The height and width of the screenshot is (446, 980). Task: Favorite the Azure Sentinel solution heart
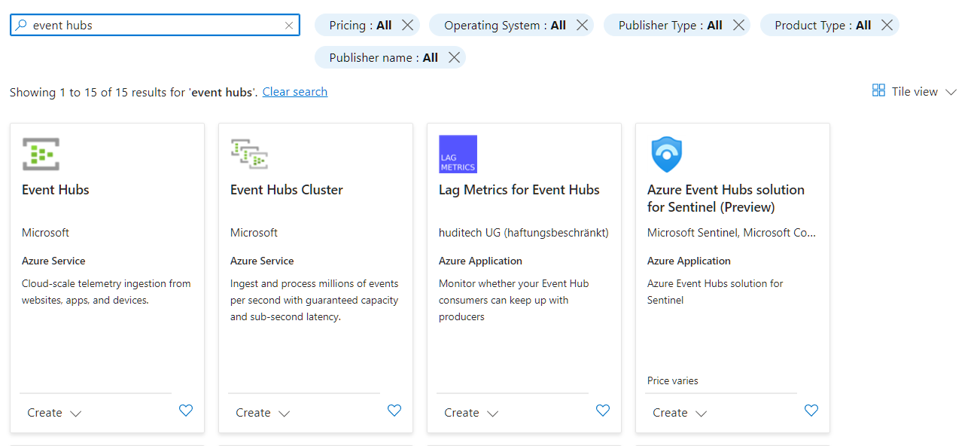811,411
